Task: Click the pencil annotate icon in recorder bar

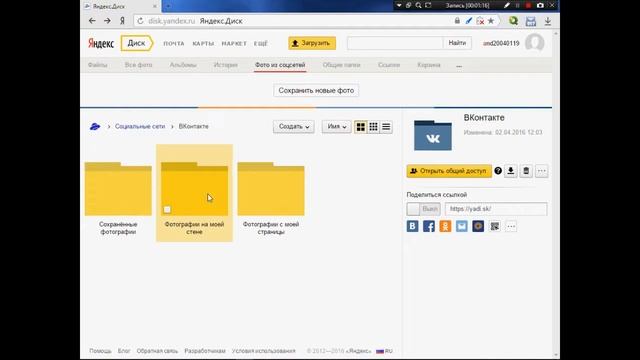Action: tap(507, 5)
